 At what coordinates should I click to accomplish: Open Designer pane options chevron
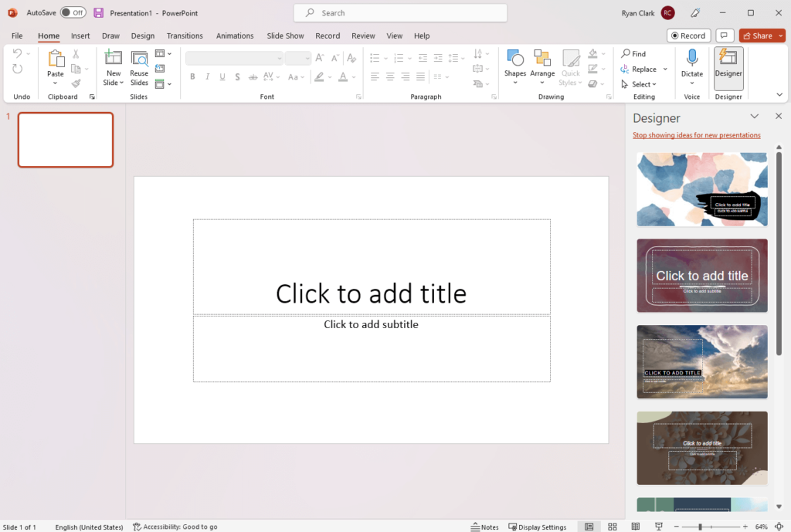[754, 116]
